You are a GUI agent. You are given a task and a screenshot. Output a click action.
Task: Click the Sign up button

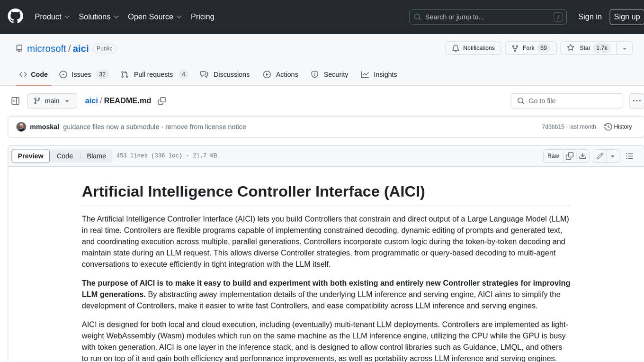pos(626,17)
